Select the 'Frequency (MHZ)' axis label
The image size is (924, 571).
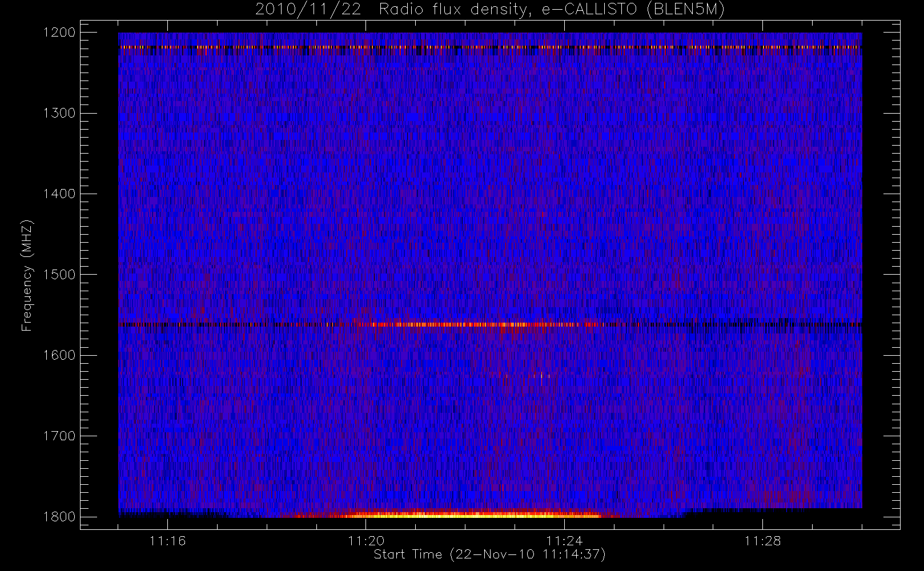[27, 275]
